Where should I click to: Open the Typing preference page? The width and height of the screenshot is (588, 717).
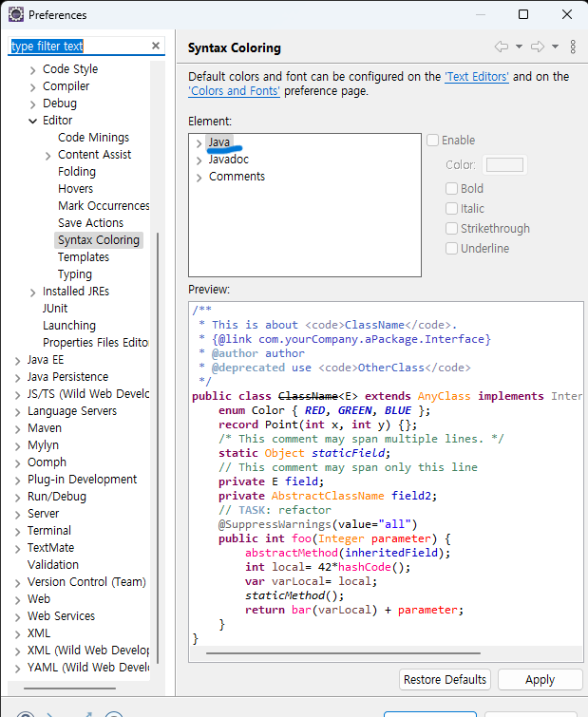tap(75, 274)
